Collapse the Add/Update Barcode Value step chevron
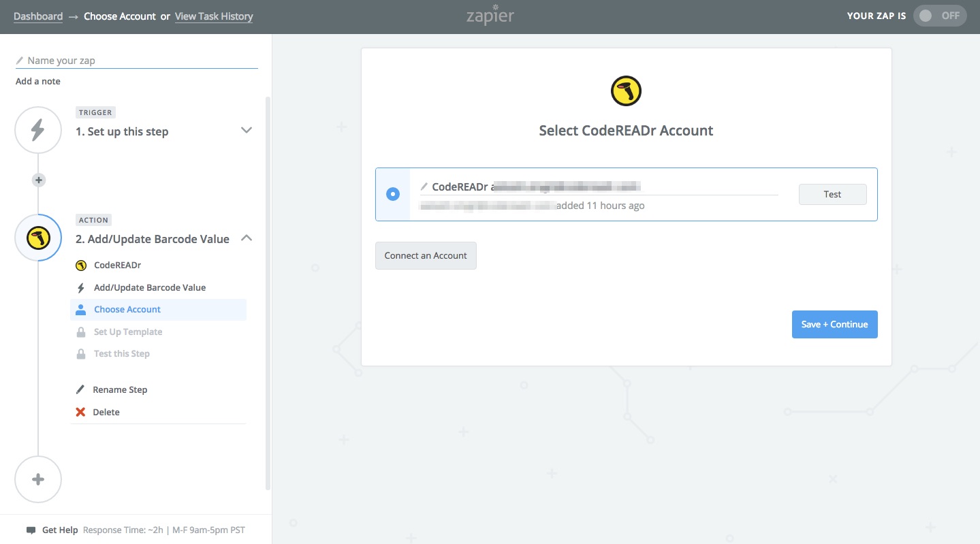This screenshot has width=980, height=544. (247, 238)
